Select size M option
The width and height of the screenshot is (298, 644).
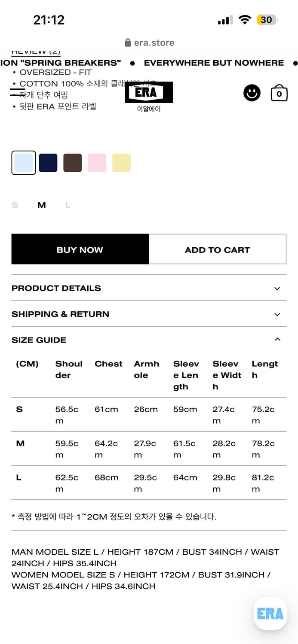coord(42,205)
